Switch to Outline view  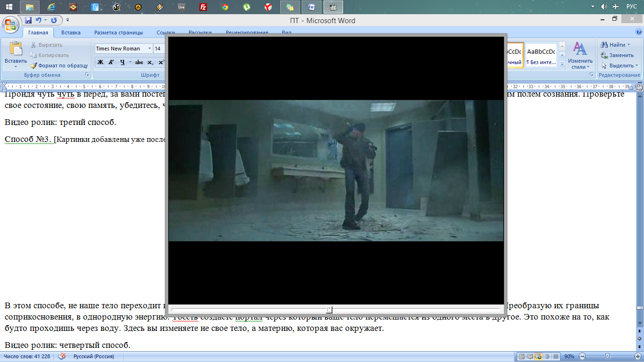[547, 356]
